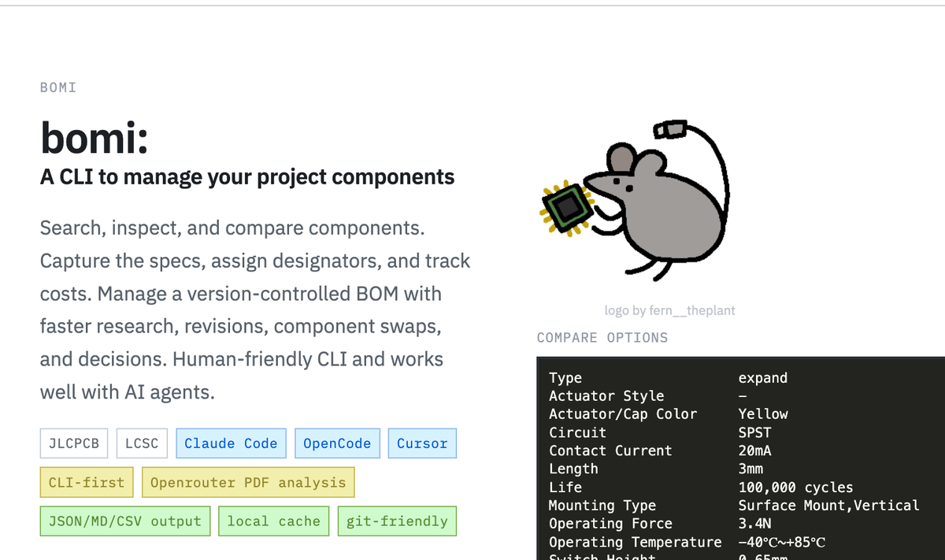Select the green local cache tag
The image size is (945, 560).
point(274,521)
